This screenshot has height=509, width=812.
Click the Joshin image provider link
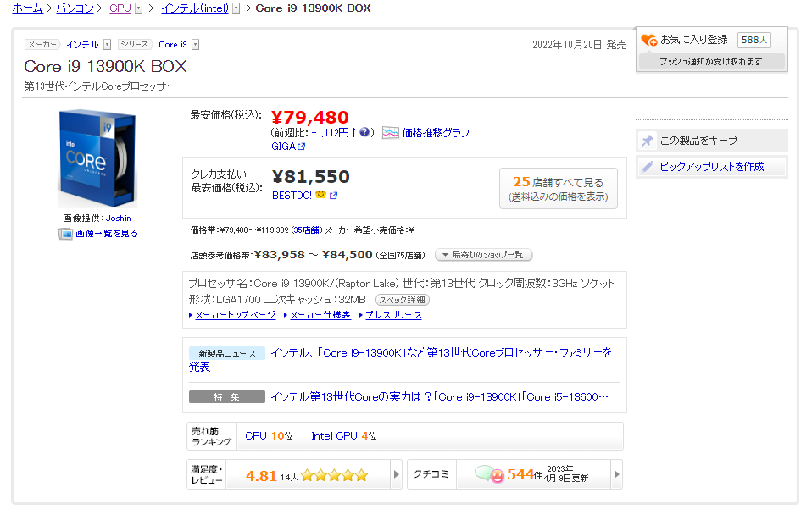118,219
